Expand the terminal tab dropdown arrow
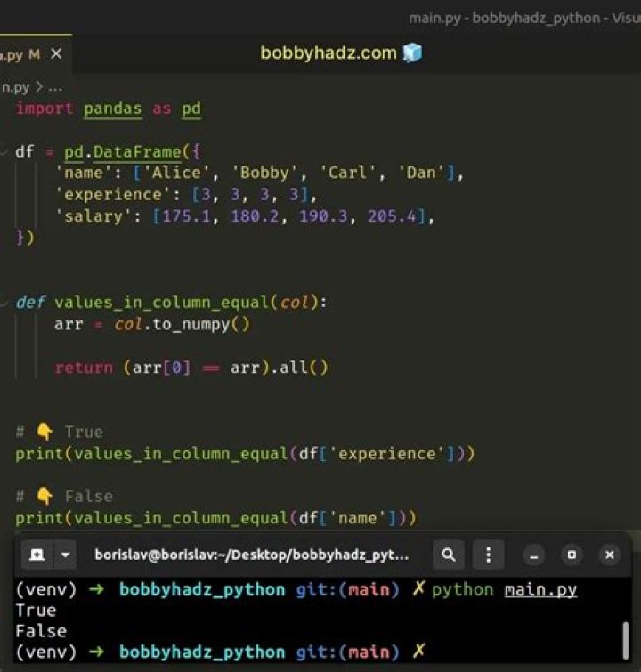This screenshot has width=641, height=672. pos(65,555)
